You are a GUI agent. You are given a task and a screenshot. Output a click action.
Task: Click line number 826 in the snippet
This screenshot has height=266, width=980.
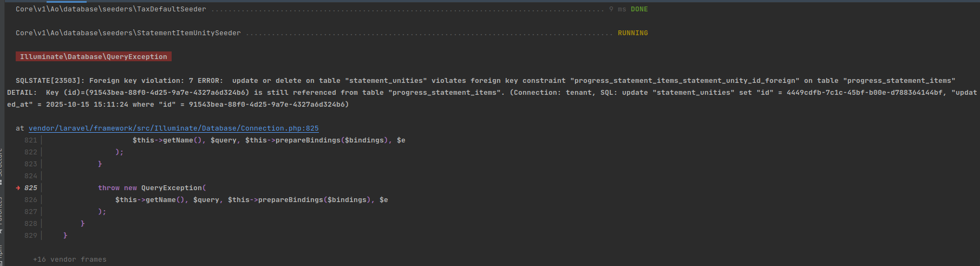tap(31, 200)
